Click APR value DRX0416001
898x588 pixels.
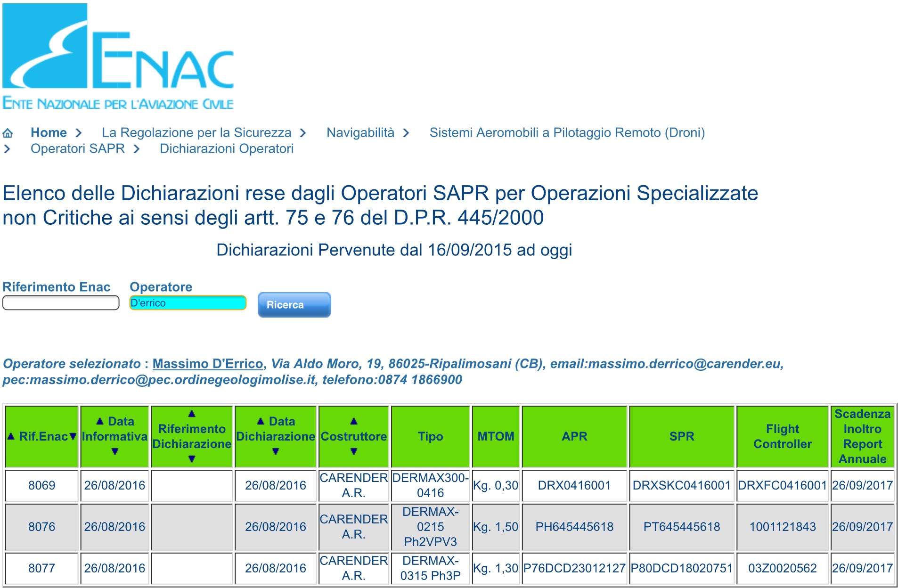coord(574,485)
